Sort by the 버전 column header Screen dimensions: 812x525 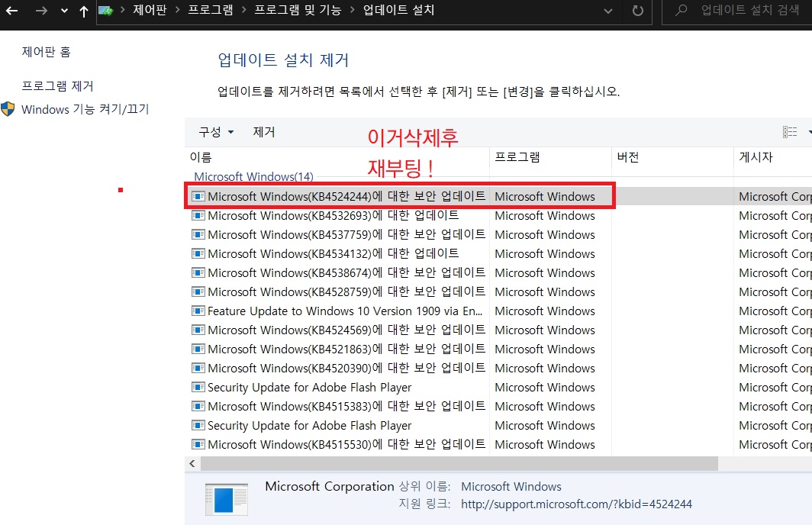tap(672, 157)
